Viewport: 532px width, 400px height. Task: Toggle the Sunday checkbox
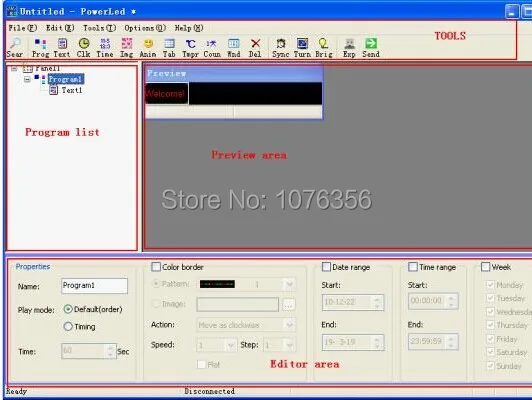[490, 365]
